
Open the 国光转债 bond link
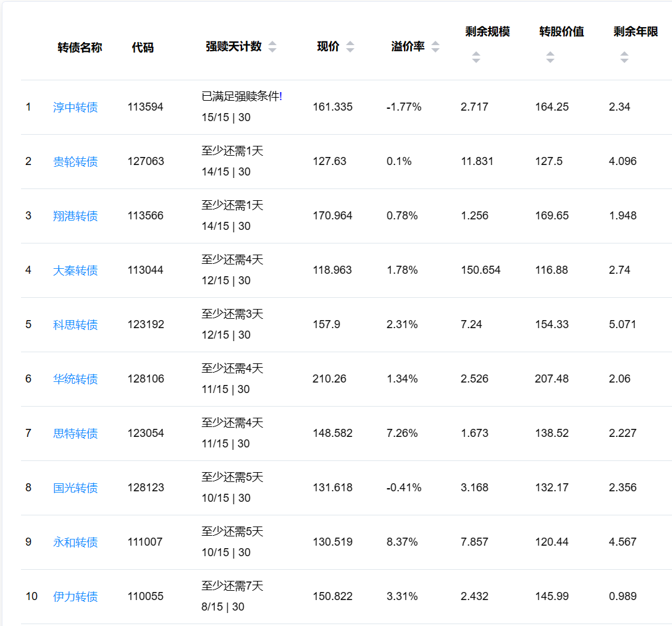pyautogui.click(x=75, y=488)
